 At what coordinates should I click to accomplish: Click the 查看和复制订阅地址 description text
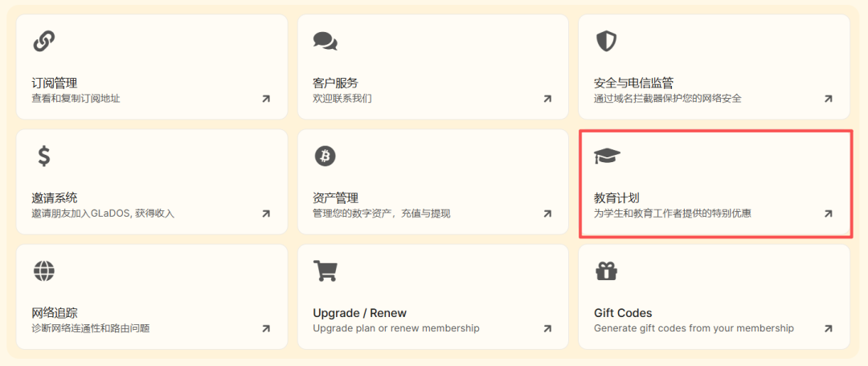tap(76, 99)
